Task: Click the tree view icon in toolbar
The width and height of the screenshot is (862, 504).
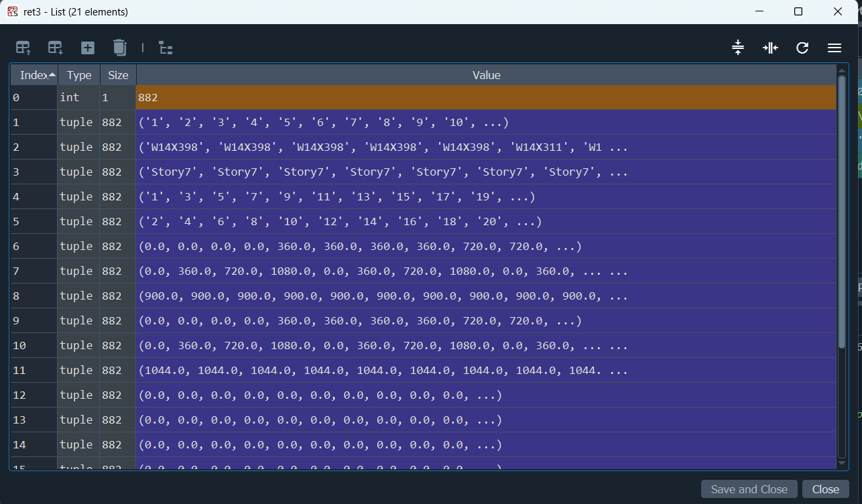Action: click(166, 48)
